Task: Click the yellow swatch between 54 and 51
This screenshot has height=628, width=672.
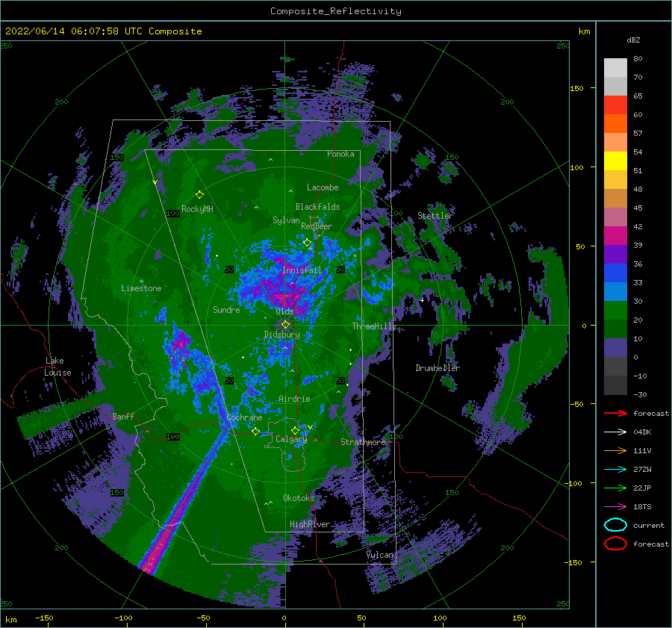Action: point(615,161)
